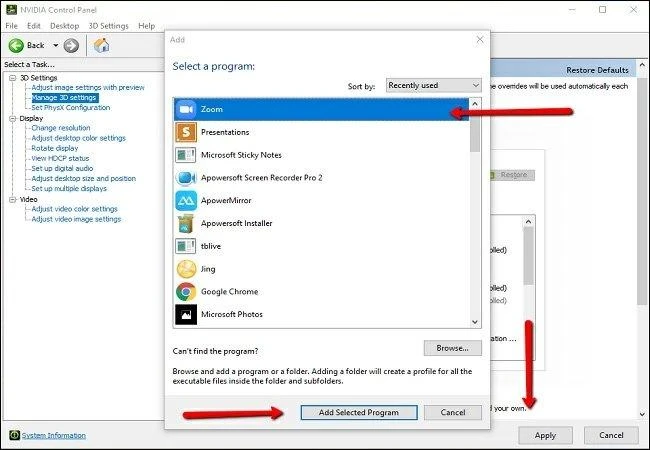This screenshot has height=450, width=650.
Task: Click the Browse... button
Action: (x=452, y=348)
